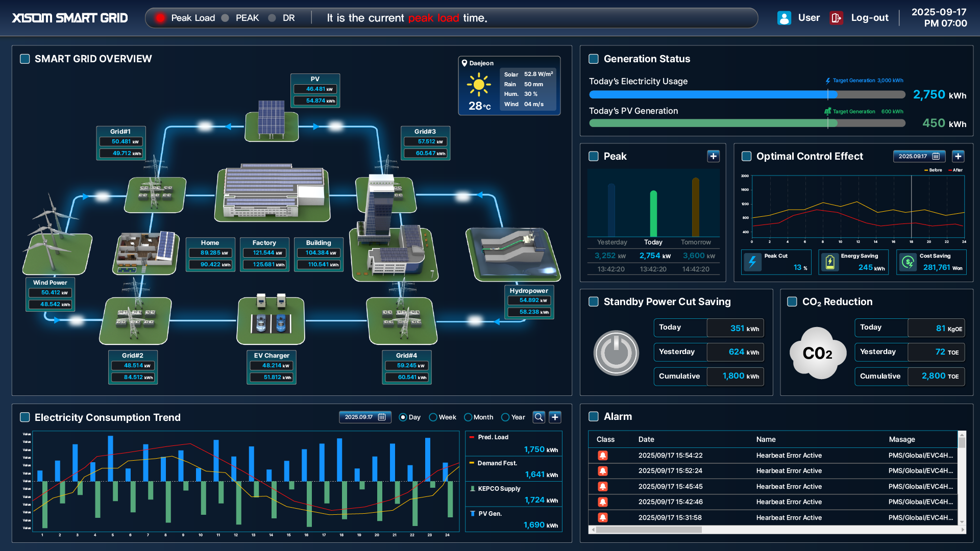Screen dimensions: 980x551
Task: Click the User profile icon
Action: click(784, 18)
